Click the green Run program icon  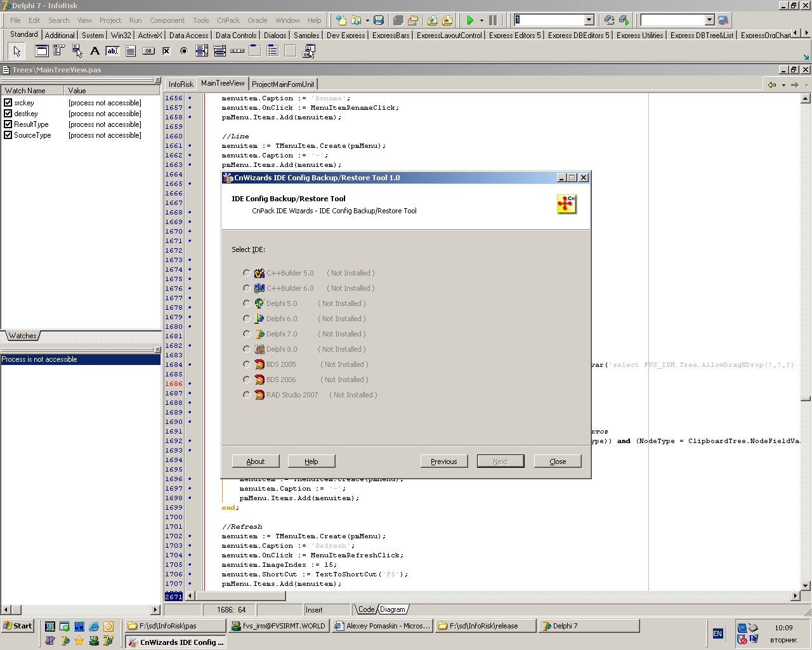pos(469,20)
